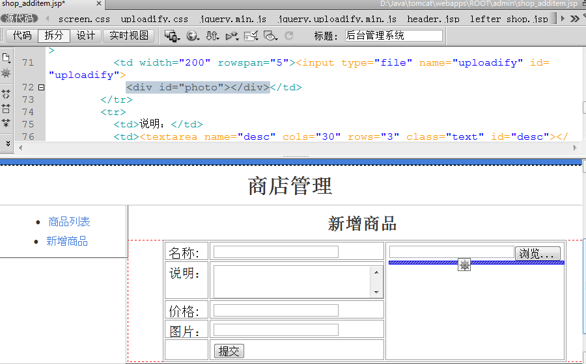Open related file uploadify.css
The height and width of the screenshot is (364, 586).
(x=154, y=19)
